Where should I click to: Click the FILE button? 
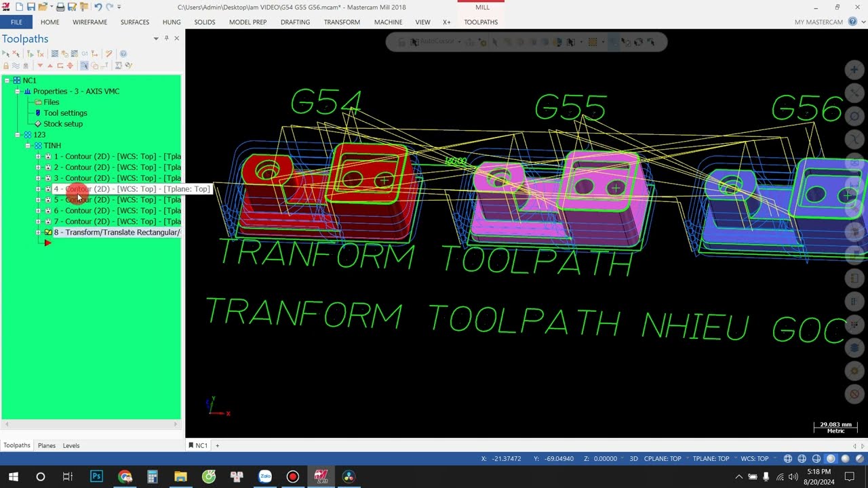[16, 22]
